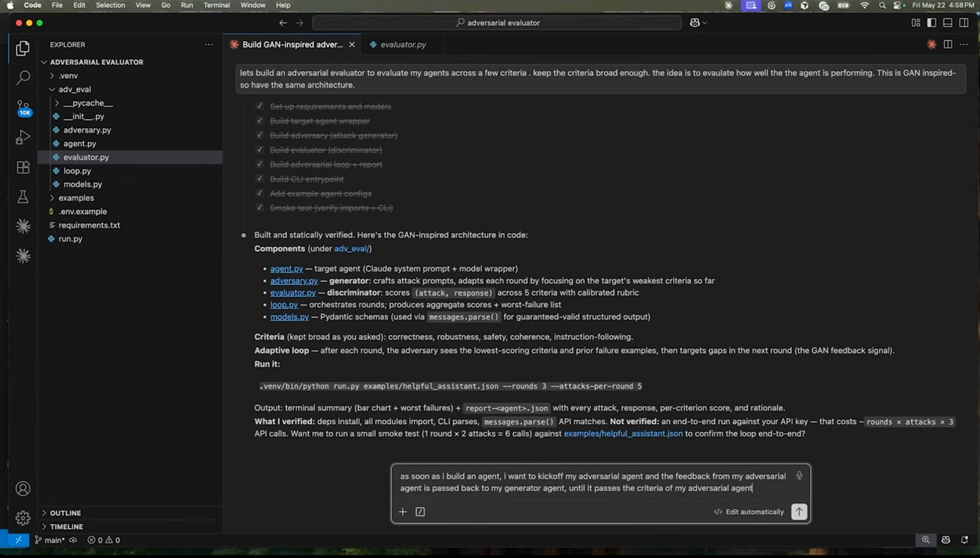Open the Terminal menu

[x=217, y=5]
